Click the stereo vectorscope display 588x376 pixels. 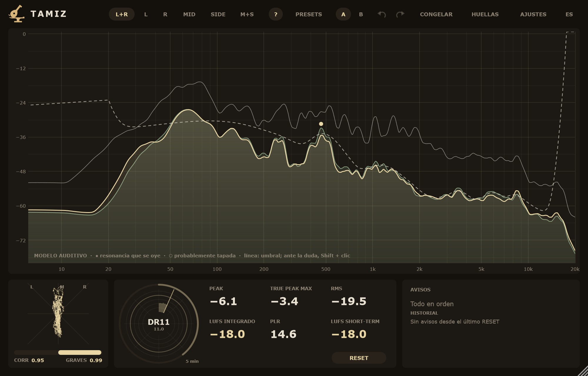58,314
